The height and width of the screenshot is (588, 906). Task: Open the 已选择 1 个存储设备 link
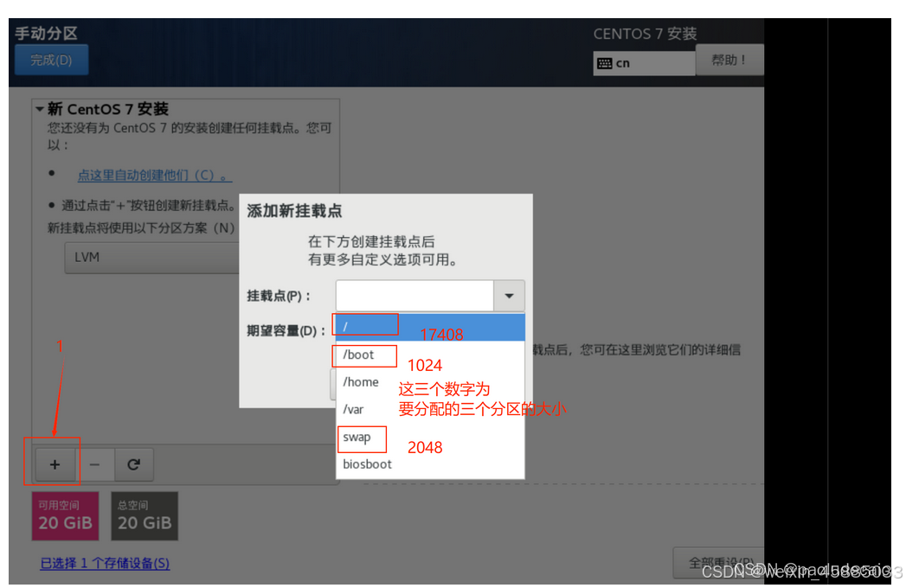click(x=105, y=563)
